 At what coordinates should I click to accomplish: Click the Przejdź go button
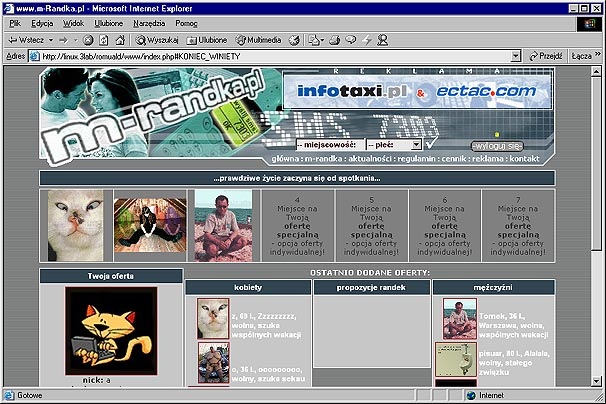pyautogui.click(x=544, y=56)
